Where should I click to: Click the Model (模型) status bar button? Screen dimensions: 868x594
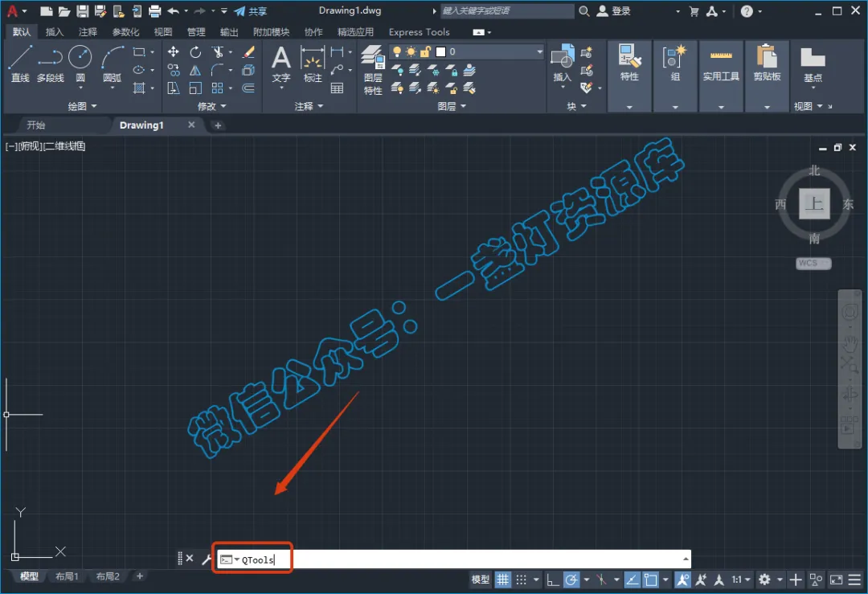480,580
